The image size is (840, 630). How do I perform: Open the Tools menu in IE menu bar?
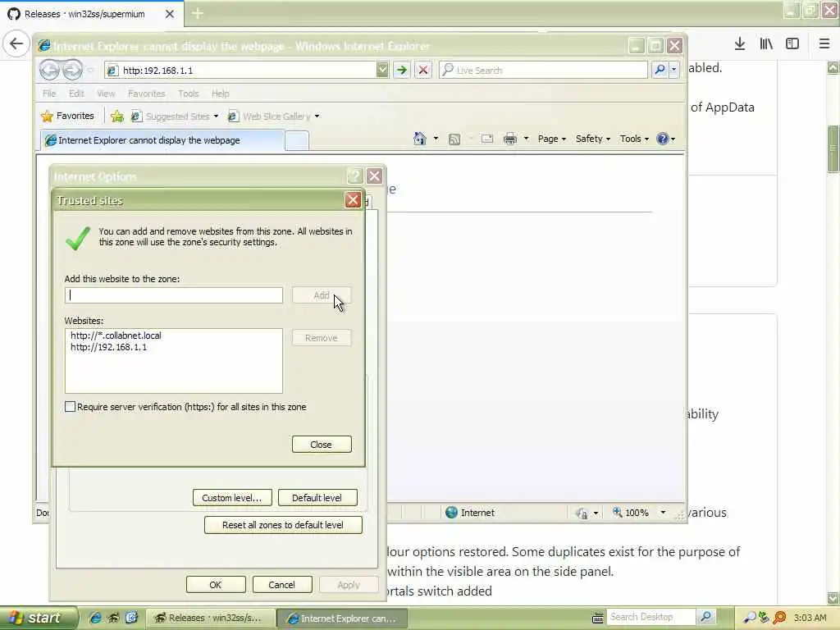pyautogui.click(x=189, y=94)
